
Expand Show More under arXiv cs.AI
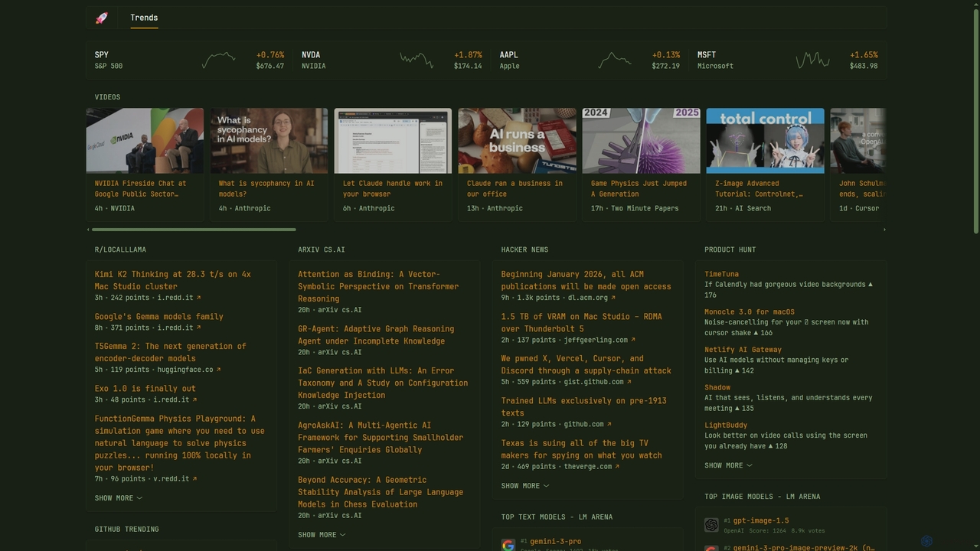click(322, 535)
